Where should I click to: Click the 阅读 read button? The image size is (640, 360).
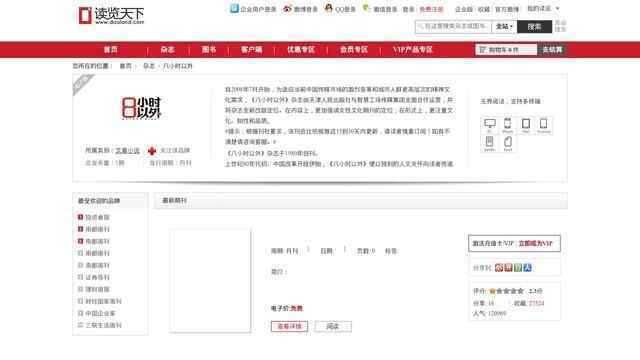[333, 326]
